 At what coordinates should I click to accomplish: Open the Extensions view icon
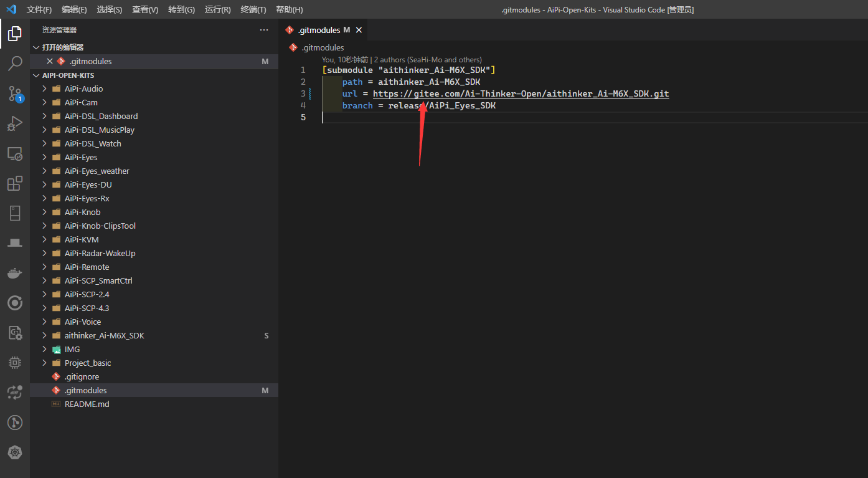[15, 183]
